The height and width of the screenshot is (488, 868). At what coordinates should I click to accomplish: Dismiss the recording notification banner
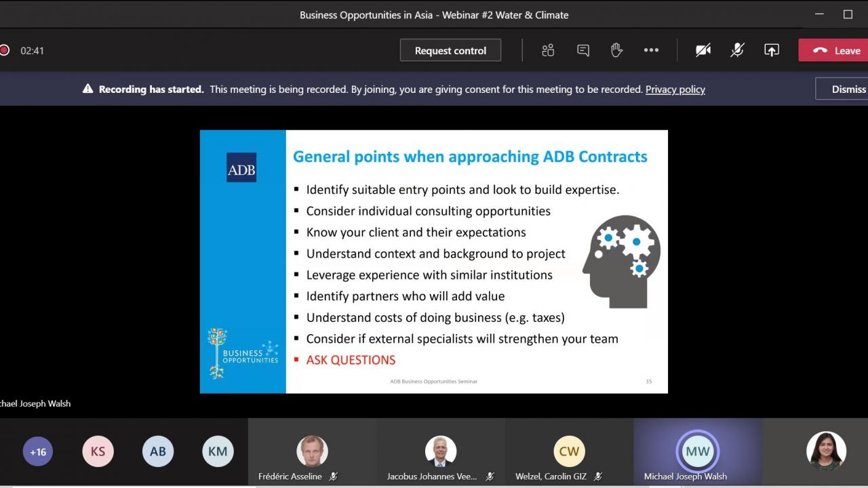(843, 89)
